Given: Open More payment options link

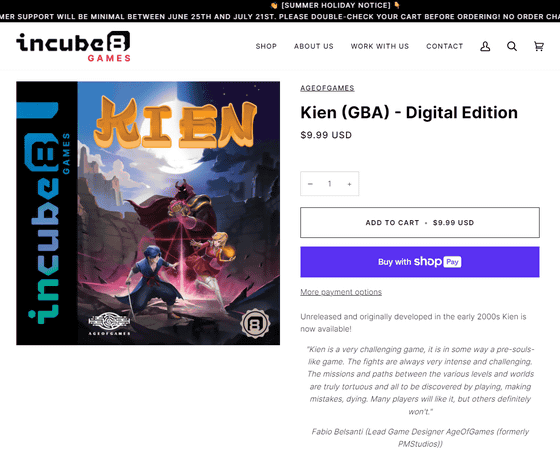Looking at the screenshot, I should pos(341,292).
